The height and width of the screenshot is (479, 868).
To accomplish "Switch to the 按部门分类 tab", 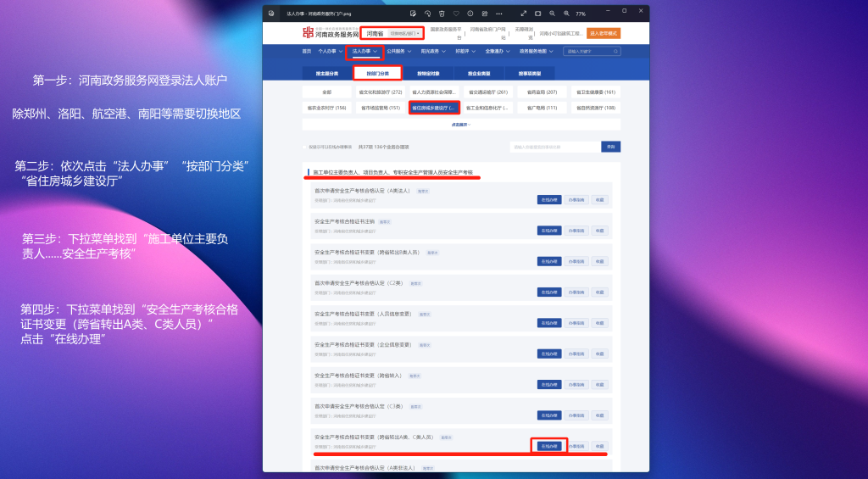I will 377,73.
